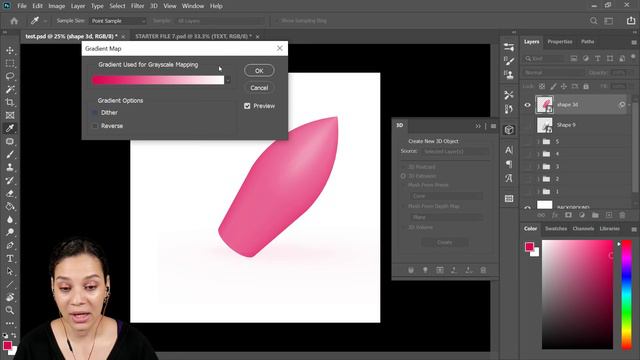
Task: Select the Type tool
Action: click(x=10, y=258)
